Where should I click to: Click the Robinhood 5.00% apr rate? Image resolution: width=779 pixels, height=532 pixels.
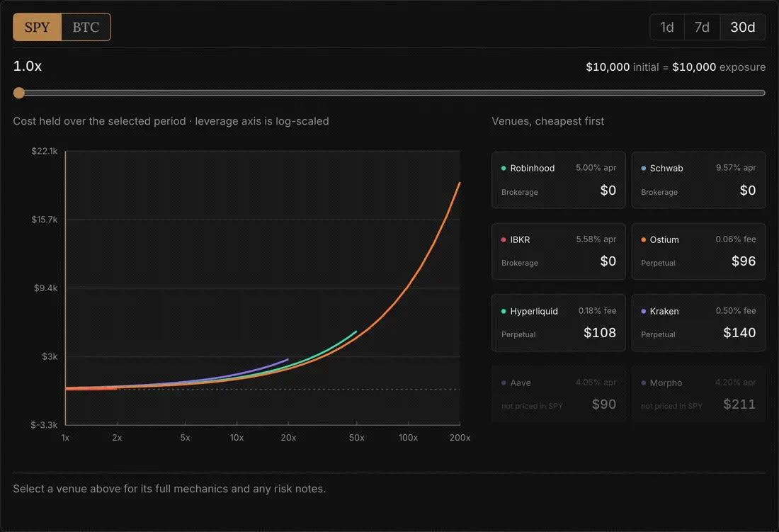(x=596, y=168)
